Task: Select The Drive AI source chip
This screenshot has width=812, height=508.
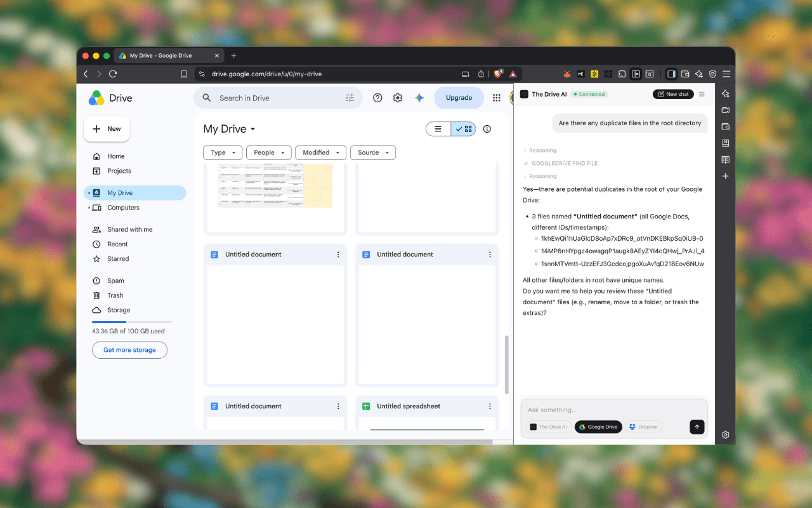Action: tap(549, 427)
